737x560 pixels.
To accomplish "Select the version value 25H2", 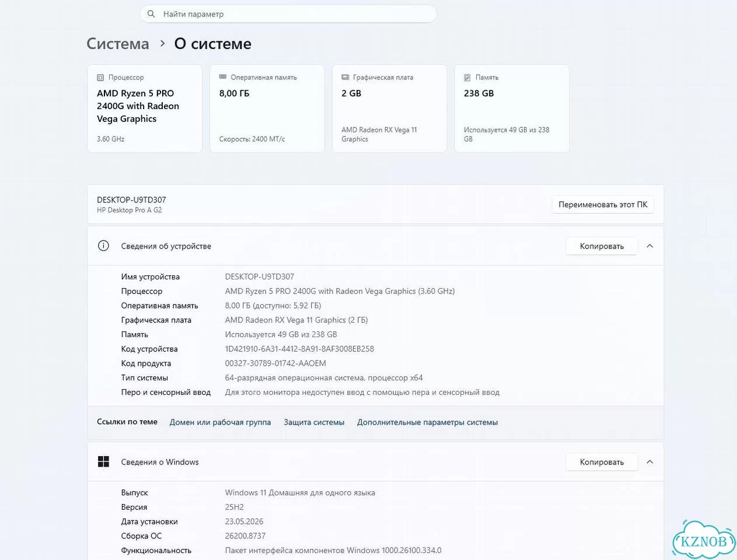I will pyautogui.click(x=235, y=508).
